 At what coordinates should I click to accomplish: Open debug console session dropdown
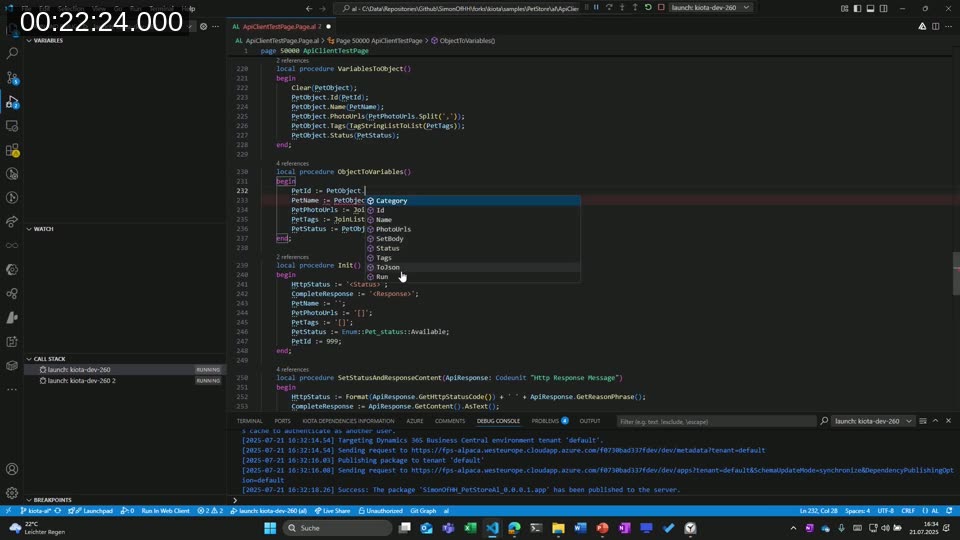(x=873, y=421)
